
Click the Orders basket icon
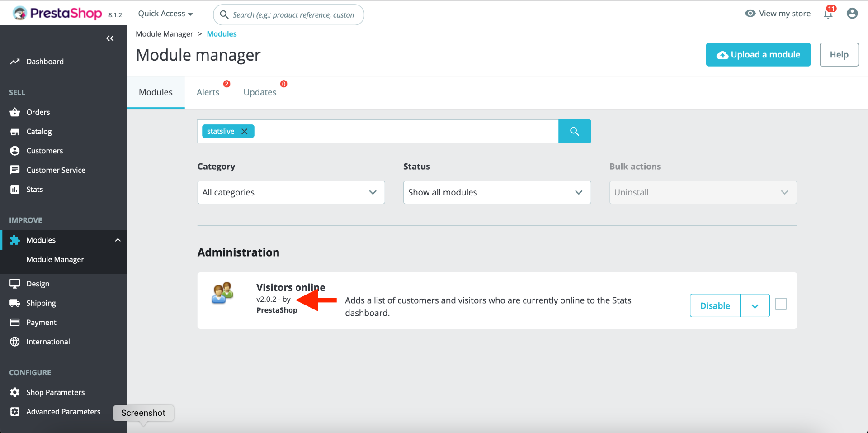point(15,112)
